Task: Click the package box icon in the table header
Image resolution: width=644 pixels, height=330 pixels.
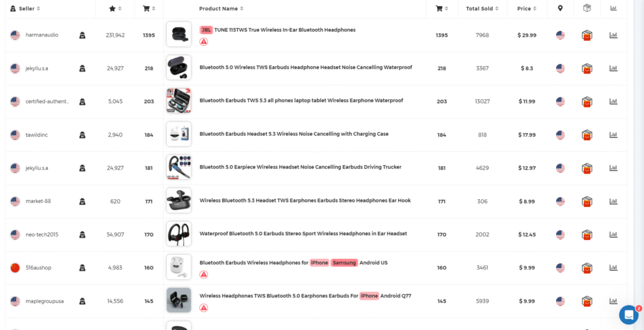Action: pos(587,8)
